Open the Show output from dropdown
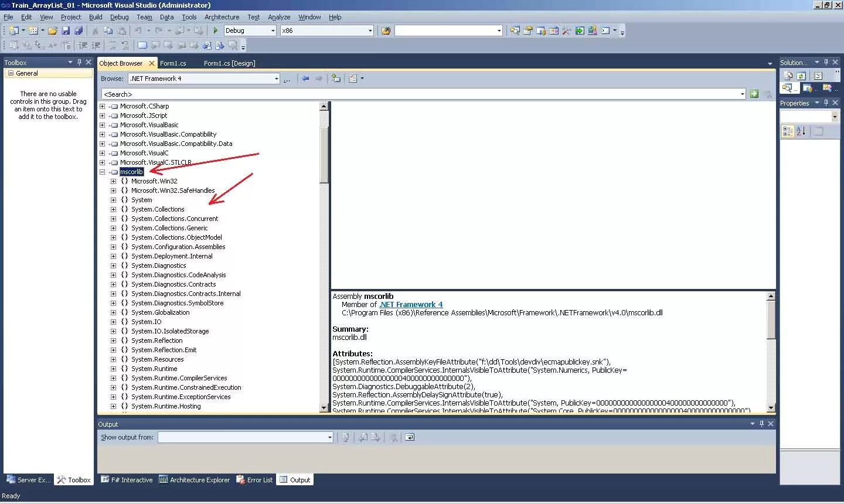This screenshot has height=504, width=844. pyautogui.click(x=329, y=437)
